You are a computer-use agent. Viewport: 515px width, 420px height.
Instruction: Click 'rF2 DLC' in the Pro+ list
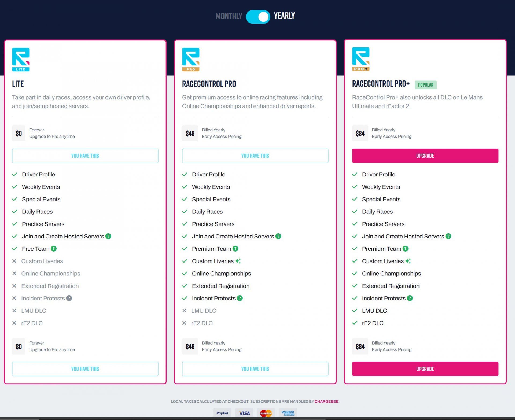coord(373,323)
